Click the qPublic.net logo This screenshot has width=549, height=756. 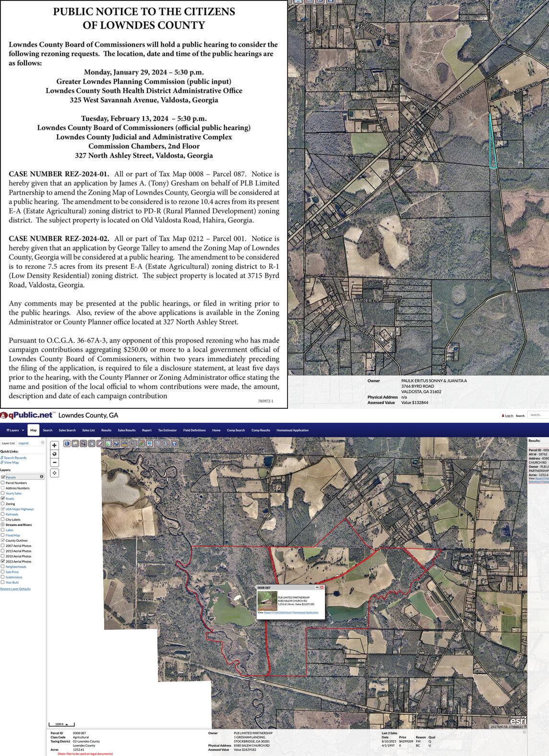[27, 415]
